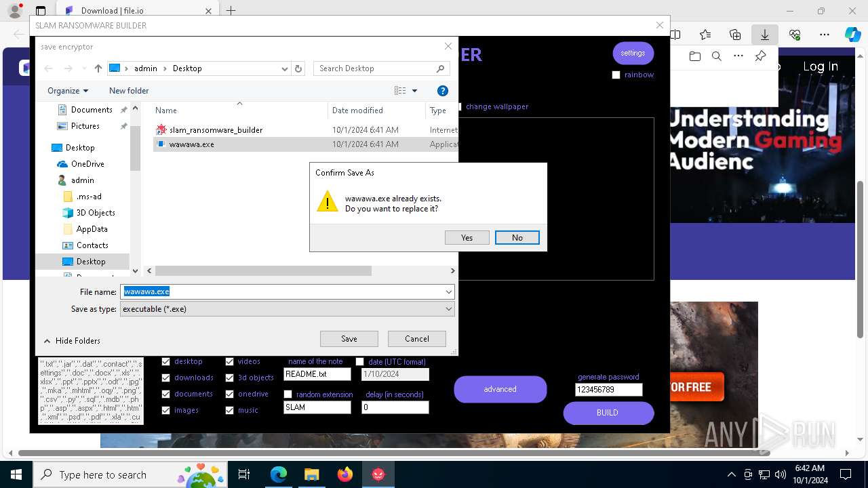Click the refresh icon in address bar
The width and height of the screenshot is (868, 488).
298,68
